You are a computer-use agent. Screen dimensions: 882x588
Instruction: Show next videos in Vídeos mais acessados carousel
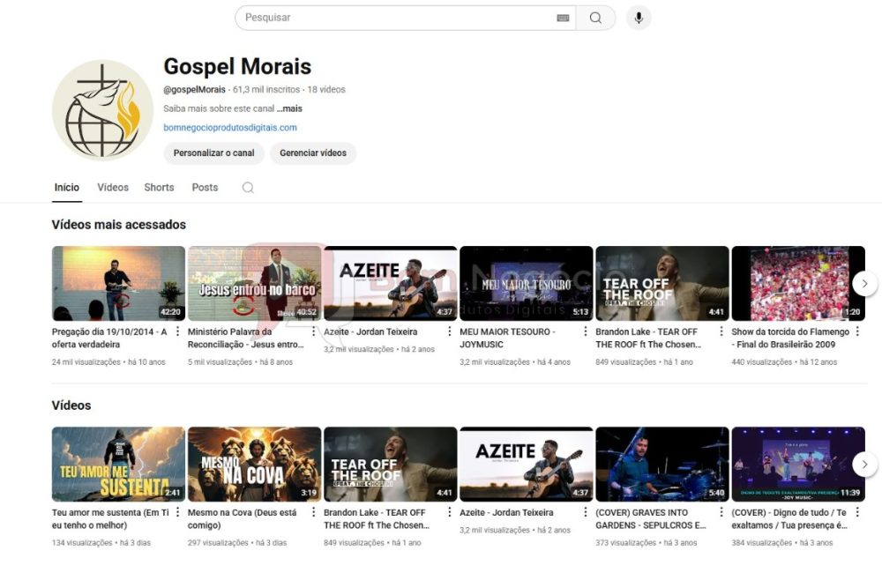click(x=864, y=284)
